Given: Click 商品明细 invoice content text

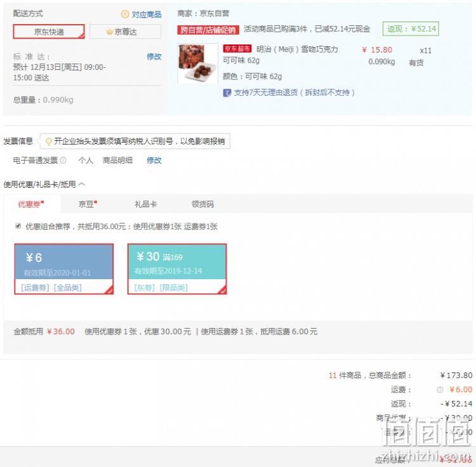Looking at the screenshot, I should (x=117, y=161).
